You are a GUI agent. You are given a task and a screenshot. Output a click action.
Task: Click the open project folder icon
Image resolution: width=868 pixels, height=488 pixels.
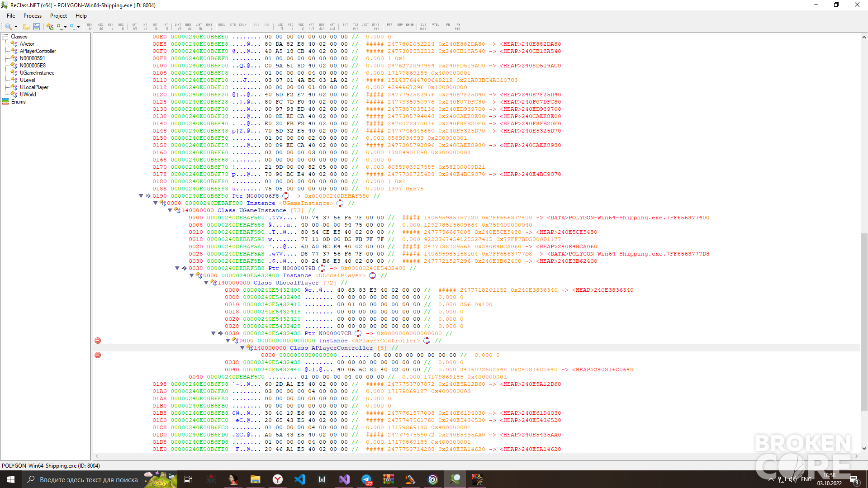pos(26,27)
